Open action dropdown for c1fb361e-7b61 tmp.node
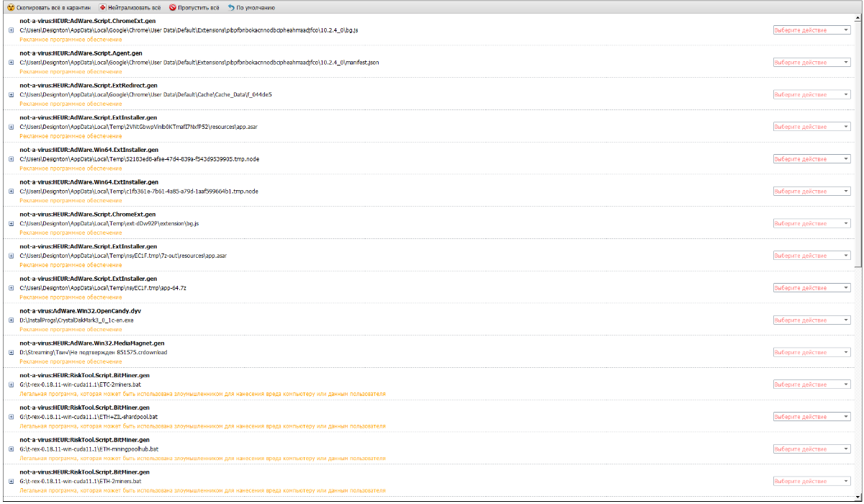Viewport: 864px width, 504px height. [x=811, y=192]
